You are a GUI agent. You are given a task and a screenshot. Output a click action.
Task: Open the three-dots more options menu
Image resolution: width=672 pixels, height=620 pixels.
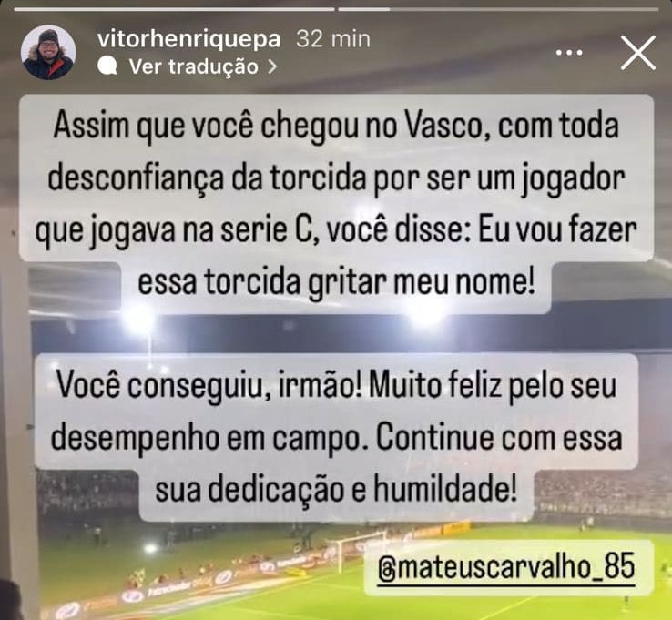coord(569,53)
